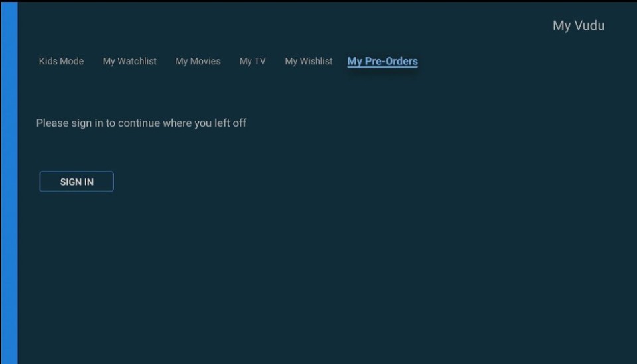Go to the My Movies tab
The height and width of the screenshot is (364, 637).
[x=198, y=61]
